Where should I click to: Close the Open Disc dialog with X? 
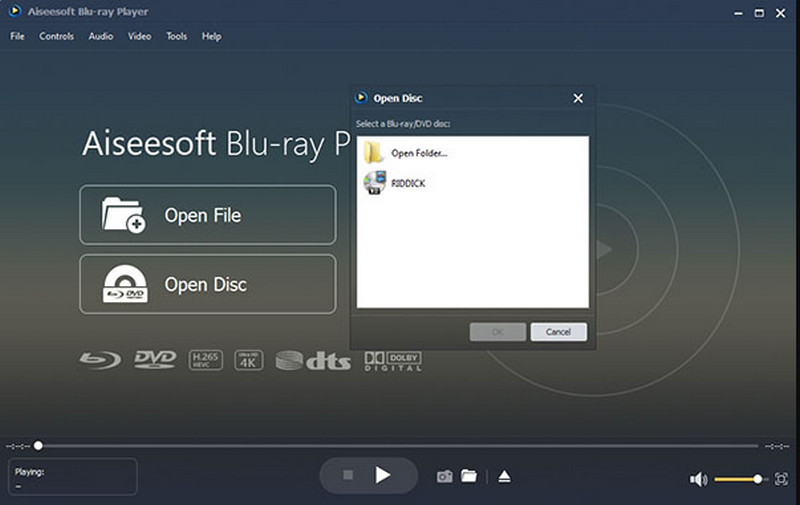click(x=578, y=98)
